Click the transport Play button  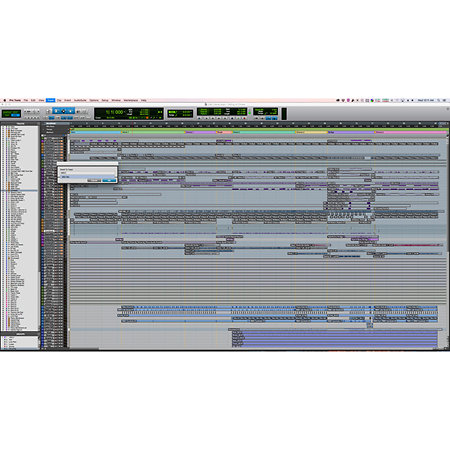coord(238,118)
